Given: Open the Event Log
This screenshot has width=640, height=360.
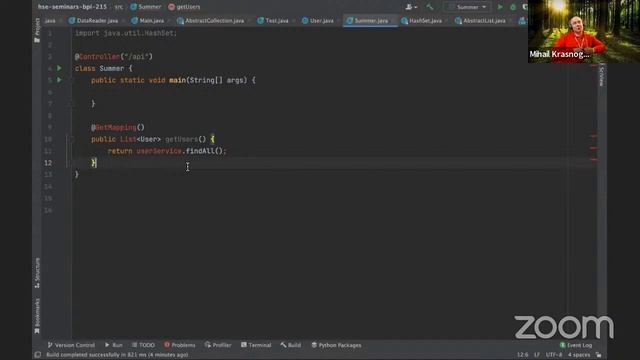Looking at the screenshot, I should 576,345.
